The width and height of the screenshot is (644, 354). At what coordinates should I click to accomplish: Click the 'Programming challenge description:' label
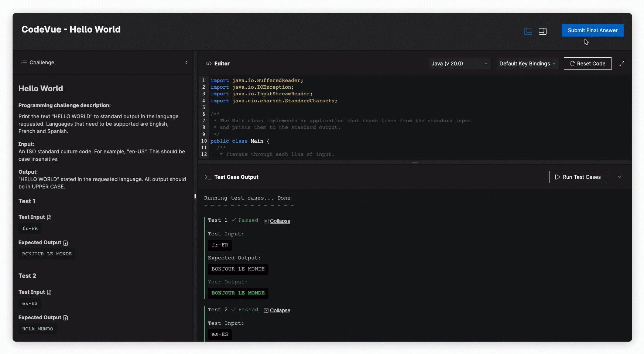65,105
